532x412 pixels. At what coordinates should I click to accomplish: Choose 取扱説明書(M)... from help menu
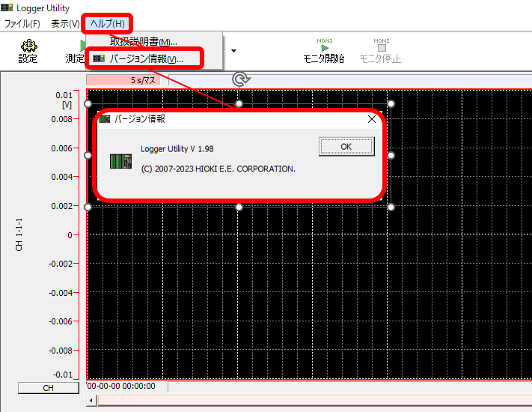pyautogui.click(x=143, y=41)
